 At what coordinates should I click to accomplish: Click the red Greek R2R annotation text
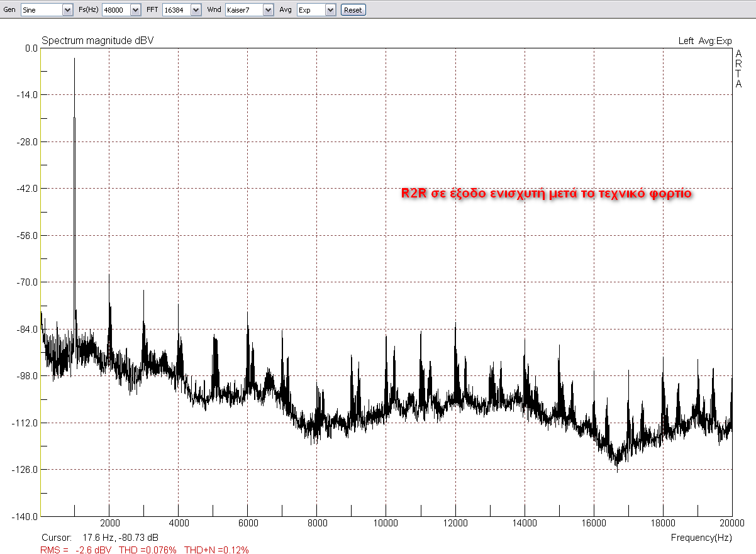click(547, 194)
